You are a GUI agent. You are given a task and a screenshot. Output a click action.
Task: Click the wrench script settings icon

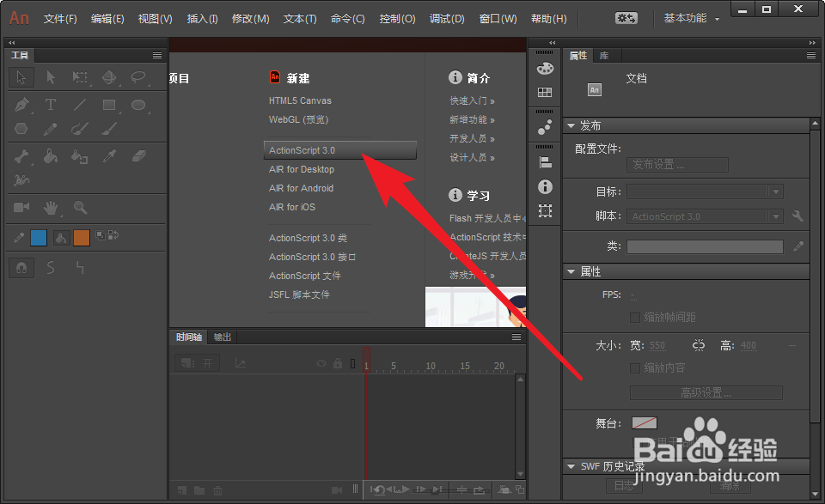point(797,216)
